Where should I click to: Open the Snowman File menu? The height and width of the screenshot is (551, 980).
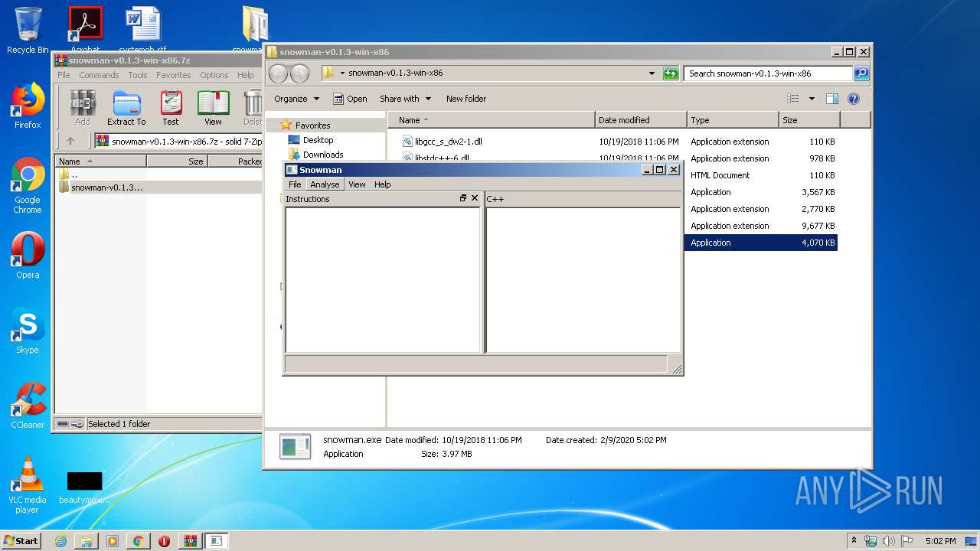click(x=295, y=184)
